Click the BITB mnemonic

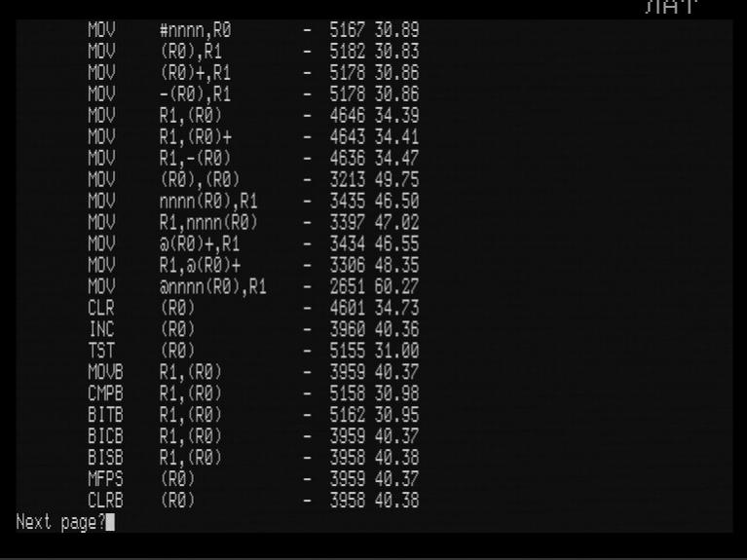pyautogui.click(x=106, y=415)
